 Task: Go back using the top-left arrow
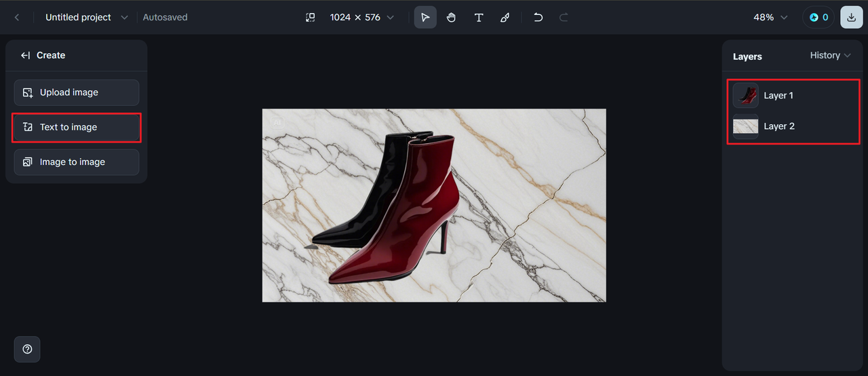point(17,17)
